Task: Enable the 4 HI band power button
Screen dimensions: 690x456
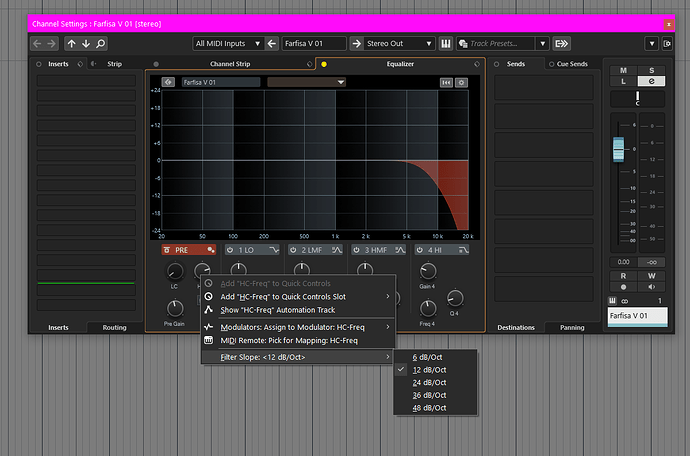Action: [420, 250]
